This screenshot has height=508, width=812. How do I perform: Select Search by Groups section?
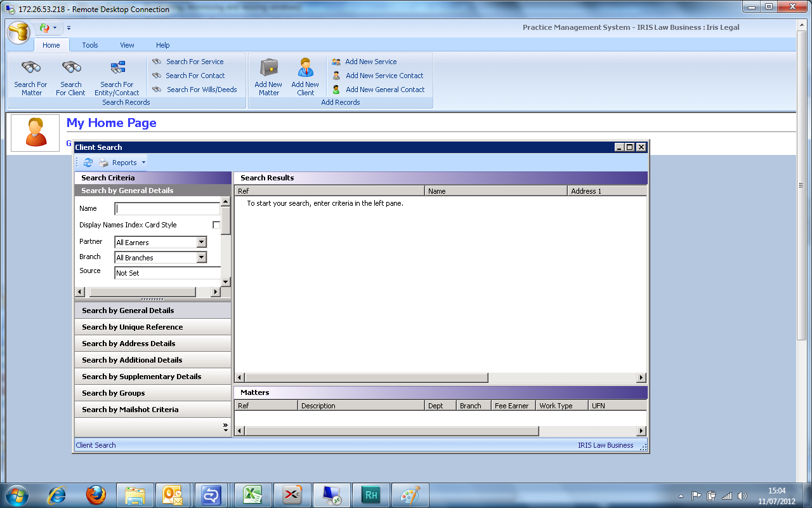click(153, 393)
